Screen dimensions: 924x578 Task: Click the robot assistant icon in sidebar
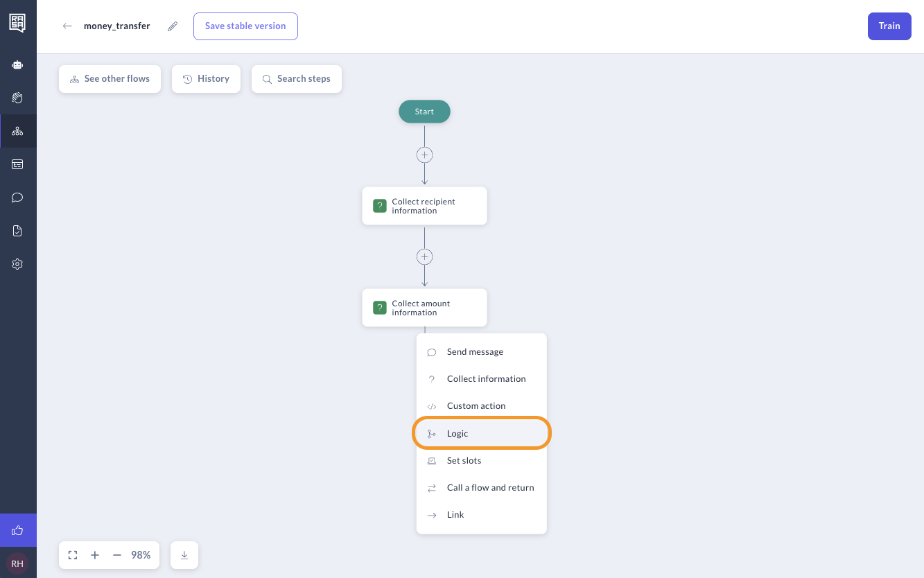point(17,64)
